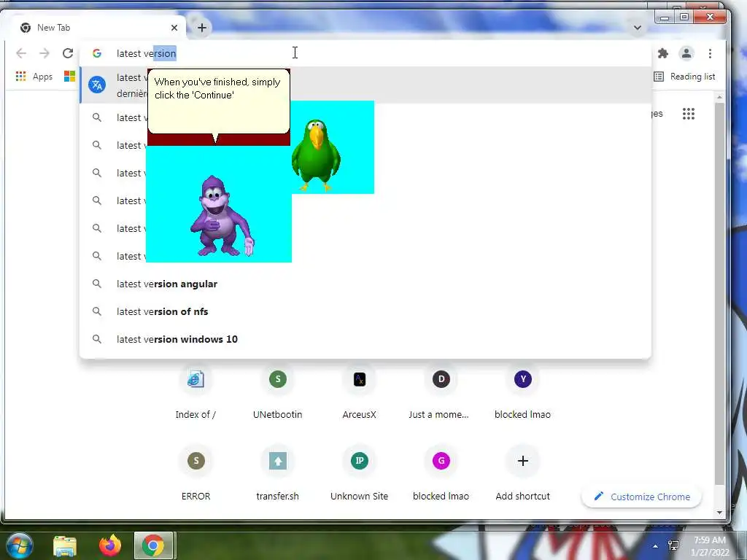Viewport: 747px width, 560px height.
Task: Launch Firefox from the taskbar
Action: point(110,545)
